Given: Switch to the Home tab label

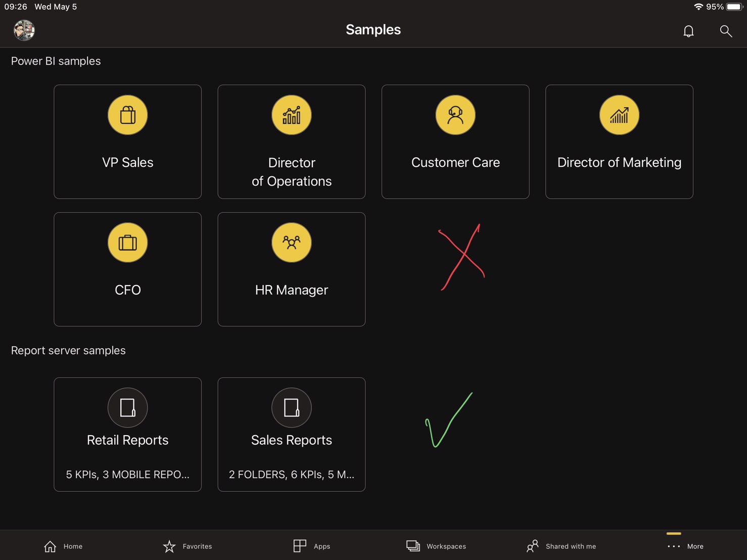Looking at the screenshot, I should tap(73, 546).
